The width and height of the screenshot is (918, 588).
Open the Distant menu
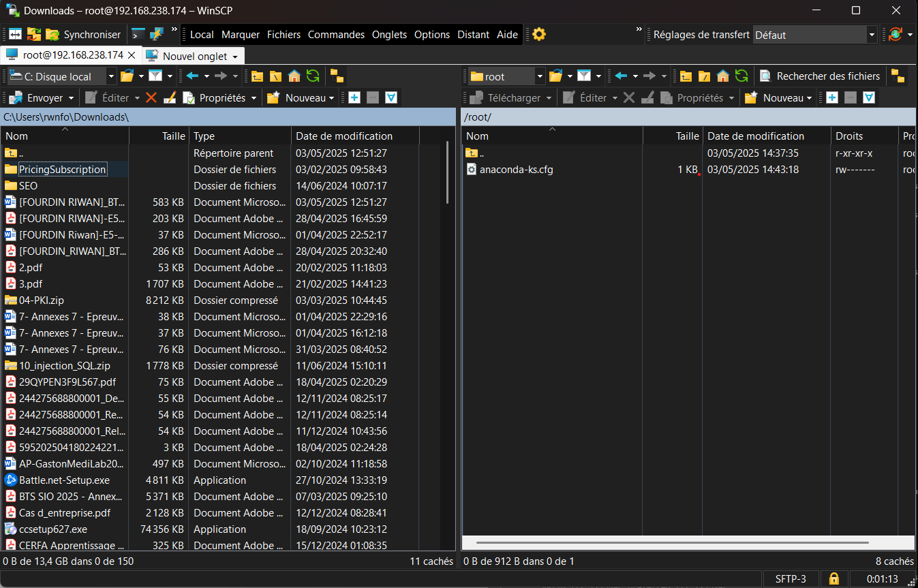[x=473, y=34]
